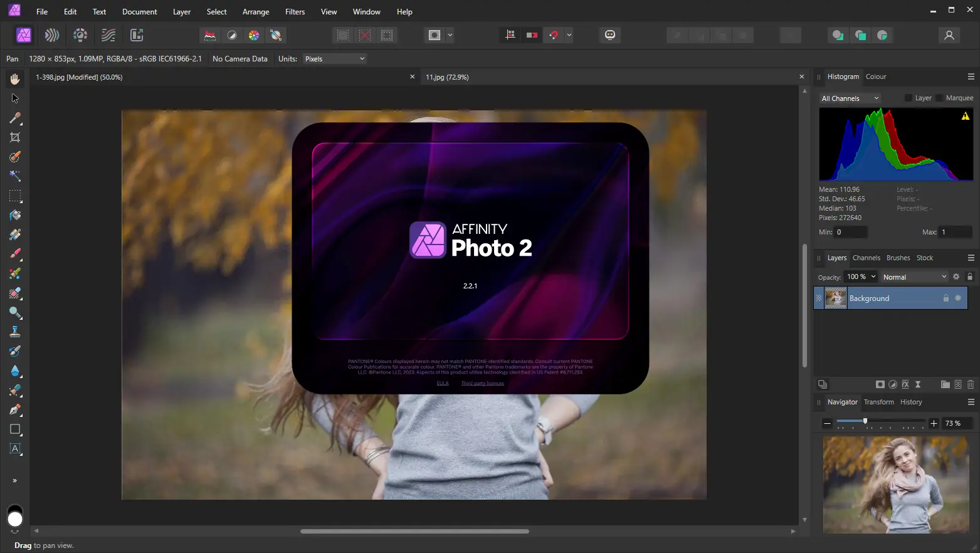980x553 pixels.
Task: Select the Zoom magnifier tool
Action: [x=15, y=312]
